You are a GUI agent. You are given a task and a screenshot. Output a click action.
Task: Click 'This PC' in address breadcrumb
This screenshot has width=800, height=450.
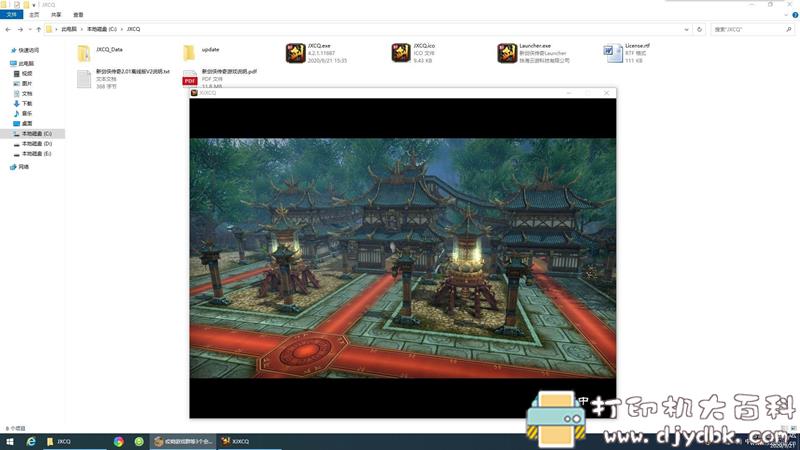[x=69, y=30]
